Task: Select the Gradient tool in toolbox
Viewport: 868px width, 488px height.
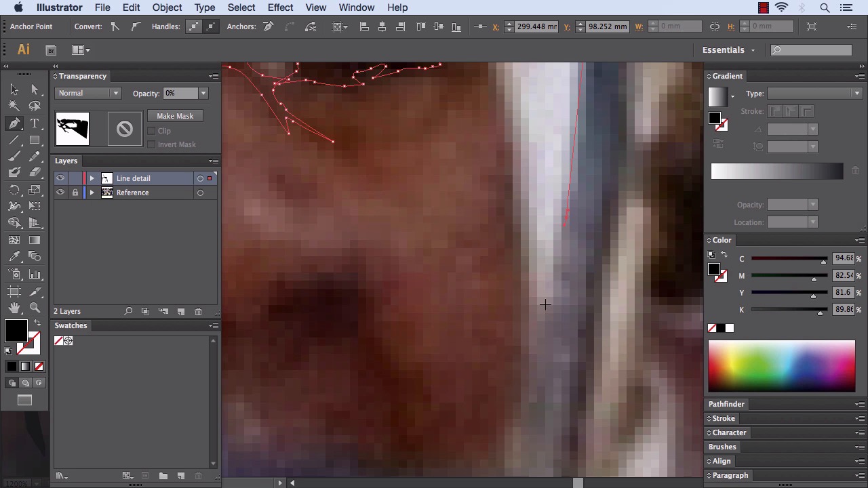Action: point(35,241)
